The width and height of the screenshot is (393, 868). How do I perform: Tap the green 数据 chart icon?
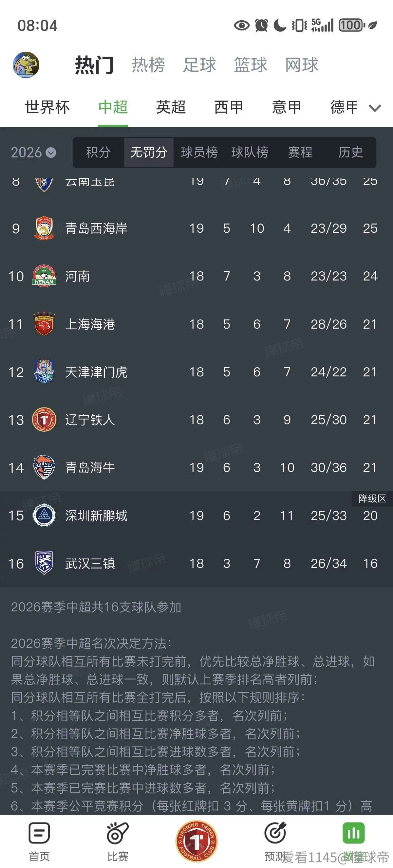tap(354, 833)
